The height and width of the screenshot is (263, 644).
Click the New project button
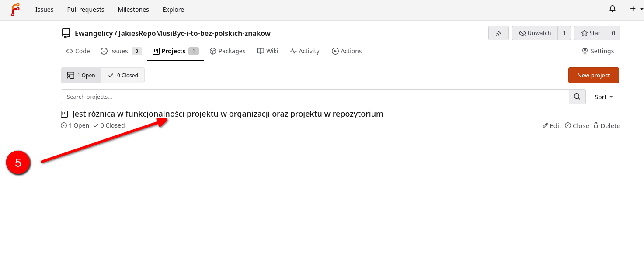coord(593,76)
